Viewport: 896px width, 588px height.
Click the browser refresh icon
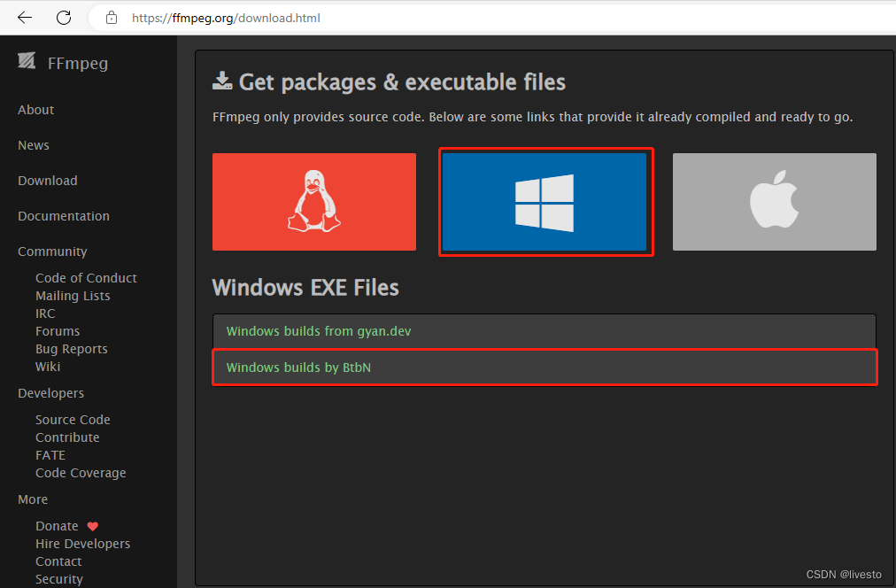point(62,17)
